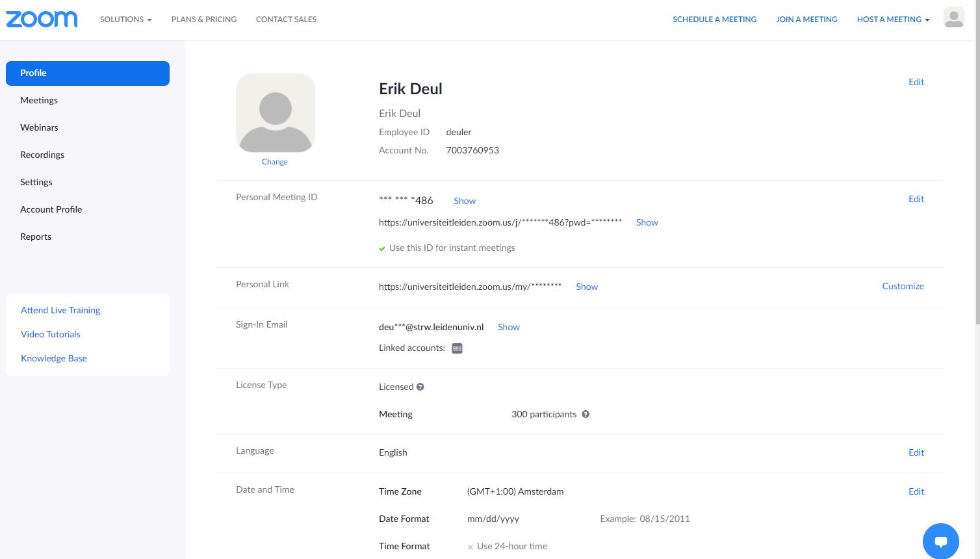Screen dimensions: 980x559
Task: Click Schedule a Meeting link
Action: (714, 19)
